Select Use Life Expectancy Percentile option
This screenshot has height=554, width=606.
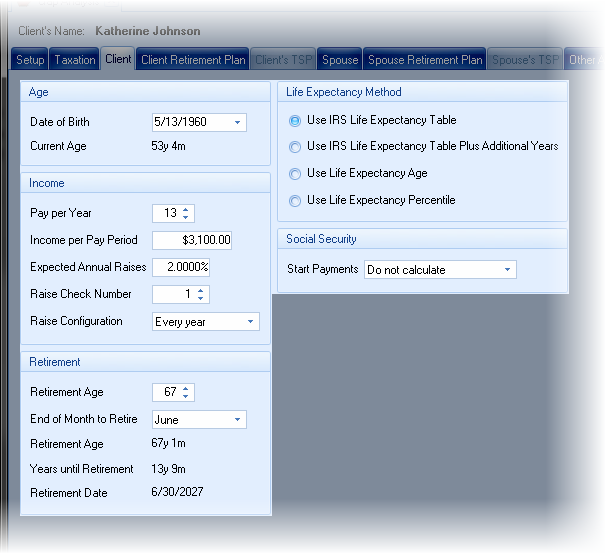tap(295, 201)
